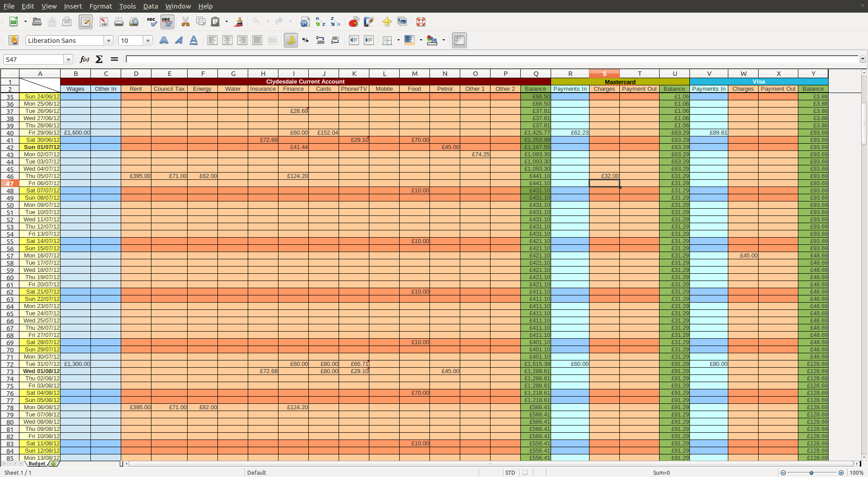Insert a Chart
This screenshot has height=477, width=868.
coord(354,22)
